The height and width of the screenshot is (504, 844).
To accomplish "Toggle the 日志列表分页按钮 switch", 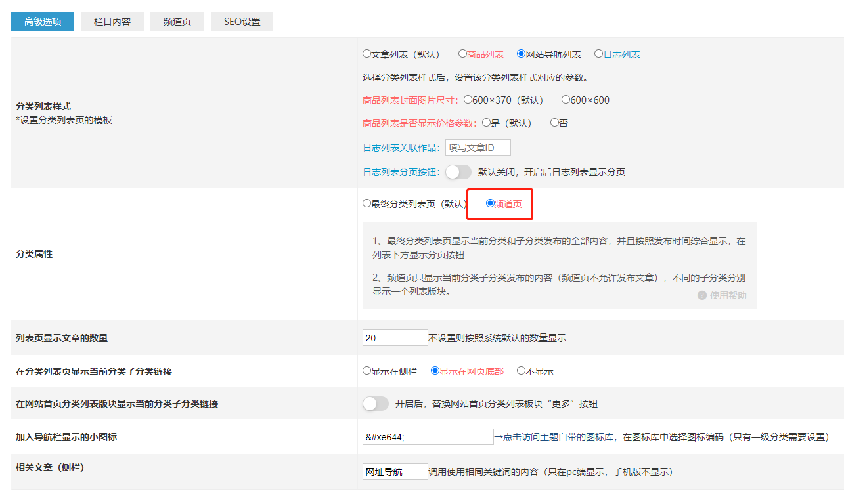I will (x=458, y=172).
